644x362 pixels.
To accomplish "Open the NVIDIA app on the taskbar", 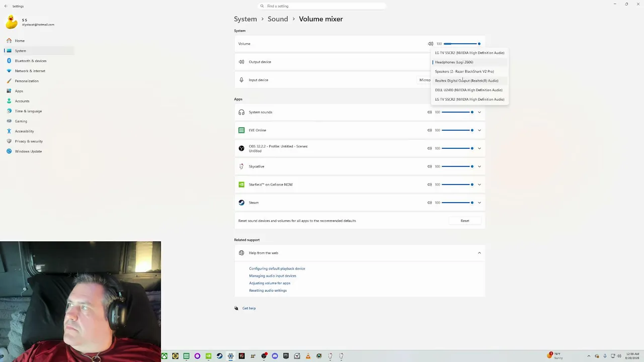I will click(208, 356).
